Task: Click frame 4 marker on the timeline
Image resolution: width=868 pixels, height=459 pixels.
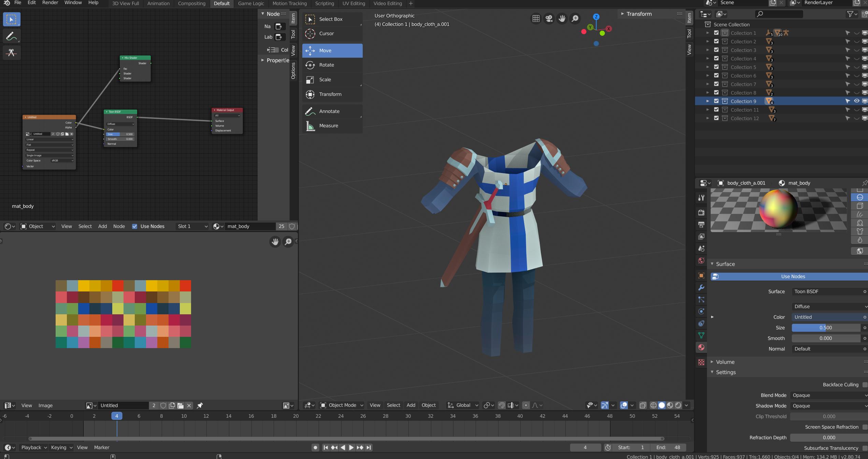Action: pyautogui.click(x=117, y=416)
